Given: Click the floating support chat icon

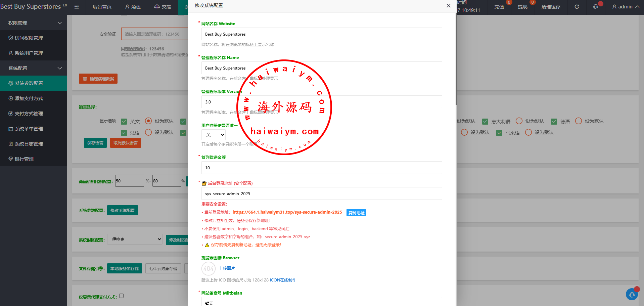Looking at the screenshot, I should 632,295.
